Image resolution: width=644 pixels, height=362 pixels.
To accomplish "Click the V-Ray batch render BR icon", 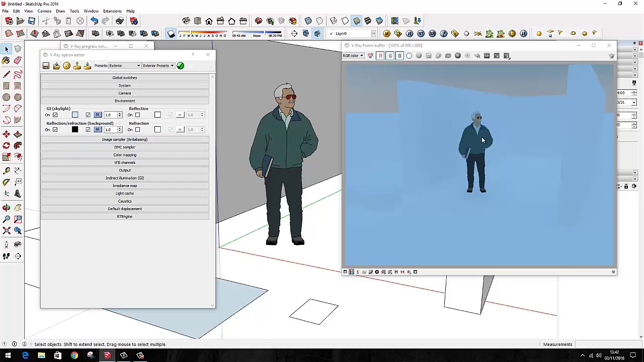I will pyautogui.click(x=432, y=34).
